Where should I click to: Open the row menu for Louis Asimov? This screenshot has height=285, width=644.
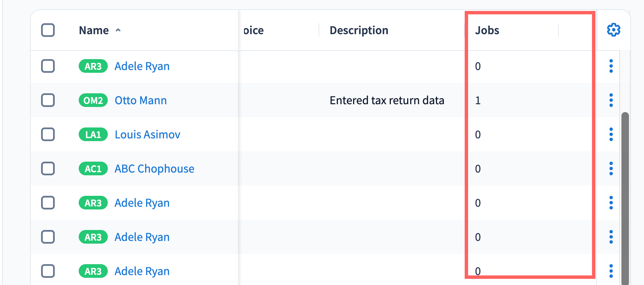pos(611,134)
